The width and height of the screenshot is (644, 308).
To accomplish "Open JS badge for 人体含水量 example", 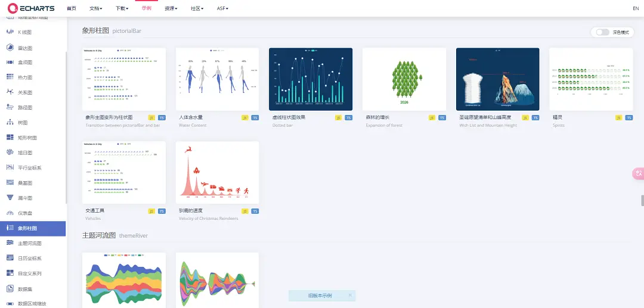I will 245,118.
